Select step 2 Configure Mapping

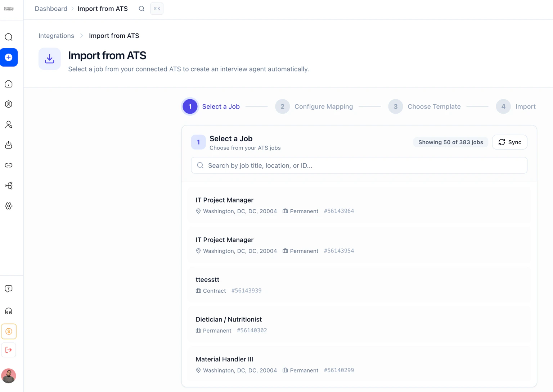pyautogui.click(x=314, y=106)
